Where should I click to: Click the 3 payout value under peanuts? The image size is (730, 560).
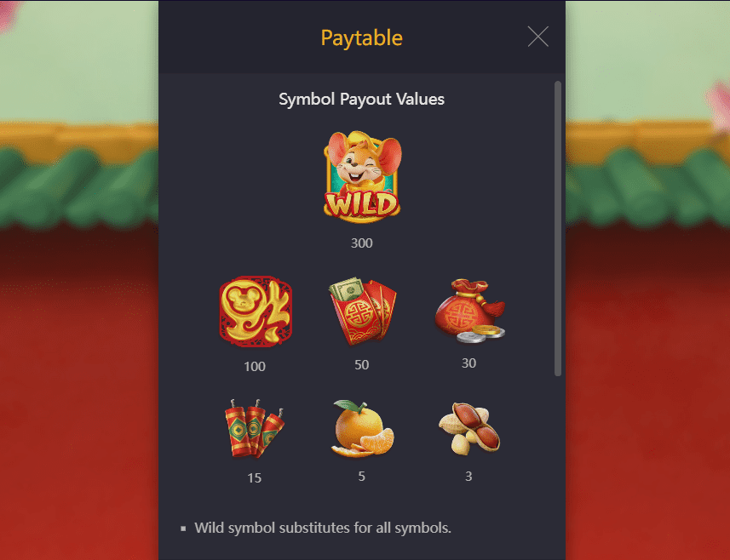(468, 477)
